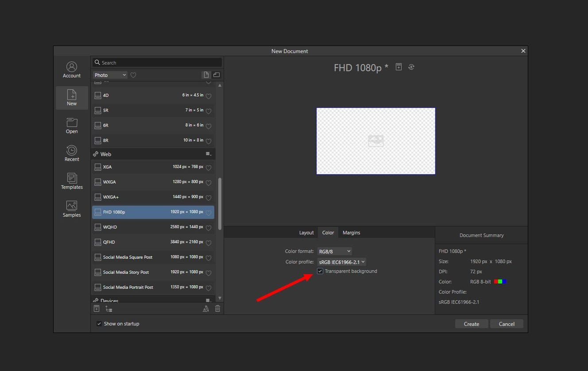
Task: Click the add category icon below list
Action: (108, 309)
